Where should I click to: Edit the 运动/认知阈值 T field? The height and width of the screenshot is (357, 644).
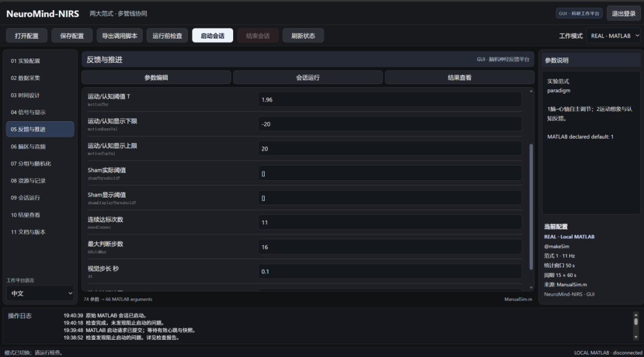[390, 100]
